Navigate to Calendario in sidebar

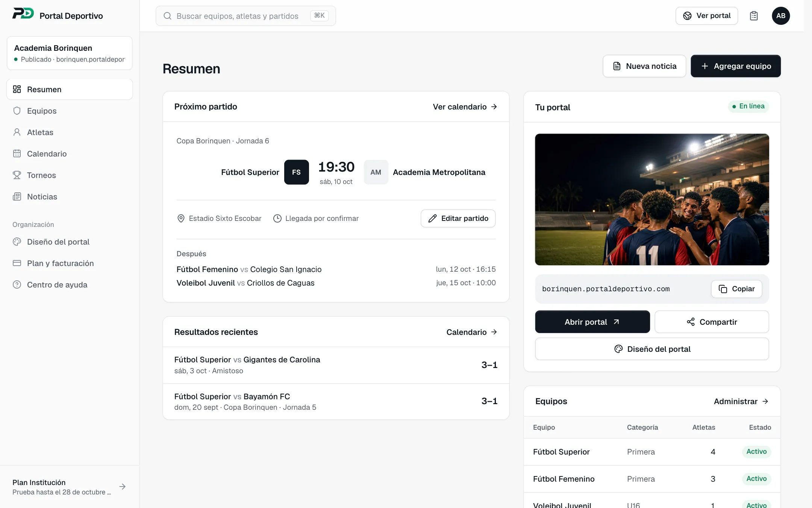[x=70, y=154]
